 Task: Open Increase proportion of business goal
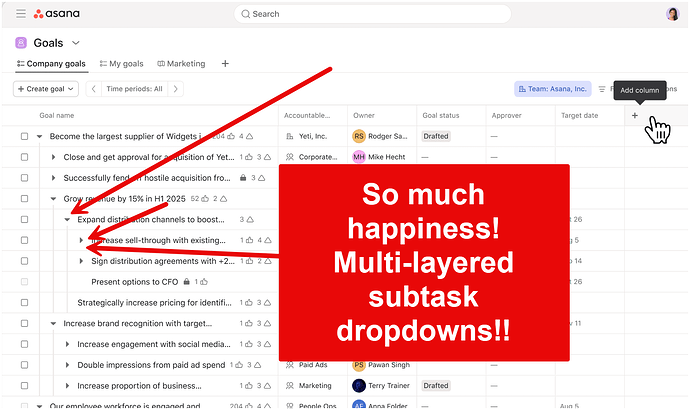[x=139, y=386]
